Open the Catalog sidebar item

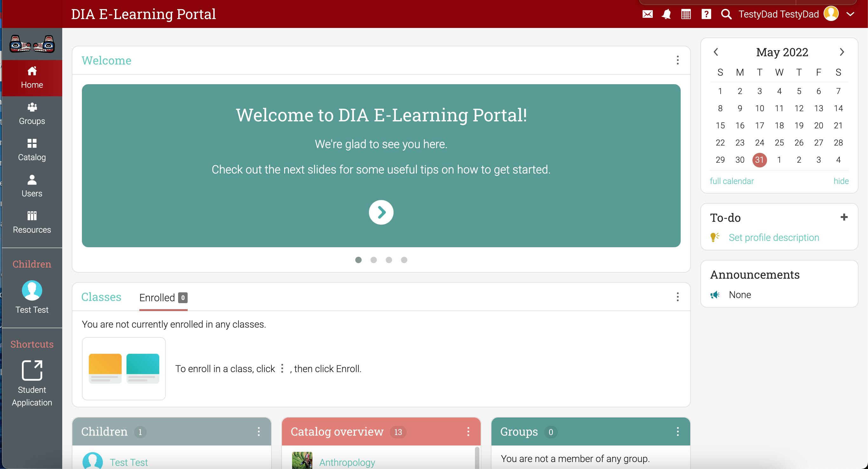[x=32, y=150]
